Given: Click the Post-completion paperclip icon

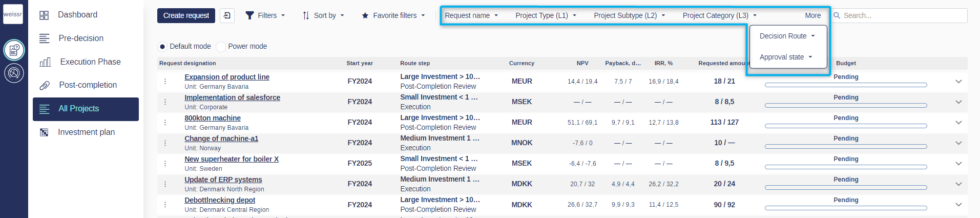Looking at the screenshot, I should [x=45, y=85].
